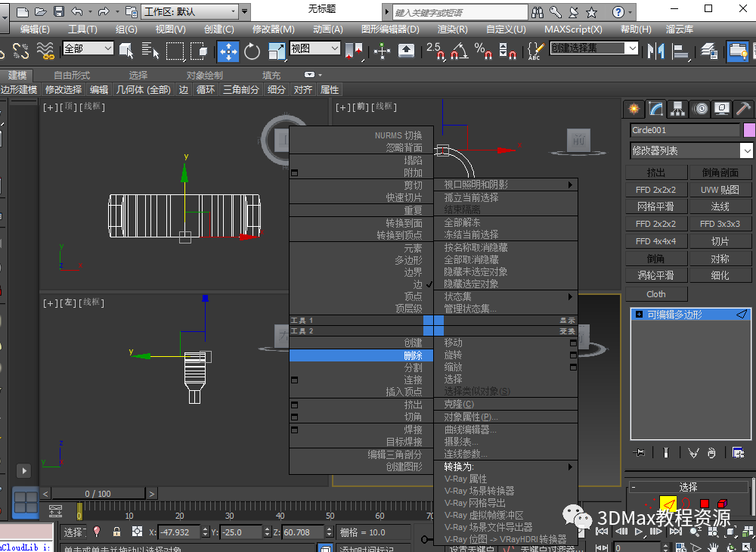Select the red polygon sub-object level icon
Viewport: 756px width, 552px height.
coord(705,504)
